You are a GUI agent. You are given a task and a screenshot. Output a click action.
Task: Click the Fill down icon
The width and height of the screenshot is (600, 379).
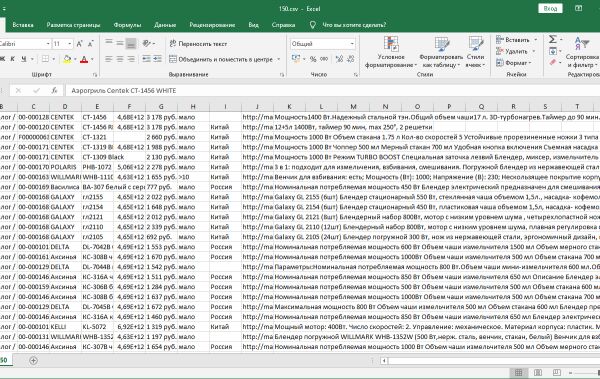(553, 51)
